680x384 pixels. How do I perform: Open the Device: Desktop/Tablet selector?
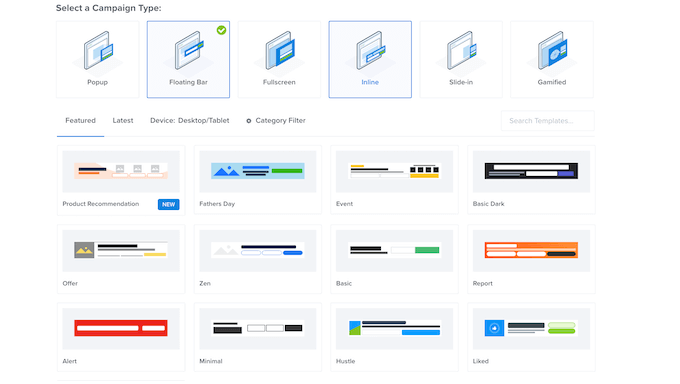tap(190, 121)
